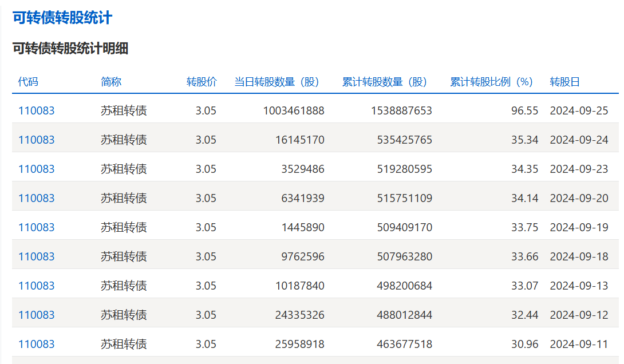Screen dimensions: 624x364
Task: Click the 当日转股数量（股） column header
Action: click(x=278, y=82)
